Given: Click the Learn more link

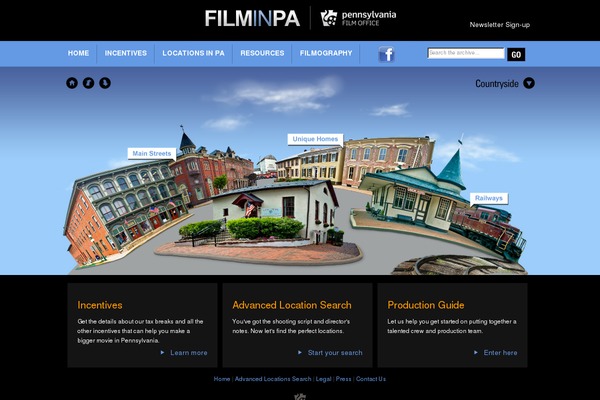Looking at the screenshot, I should (189, 353).
